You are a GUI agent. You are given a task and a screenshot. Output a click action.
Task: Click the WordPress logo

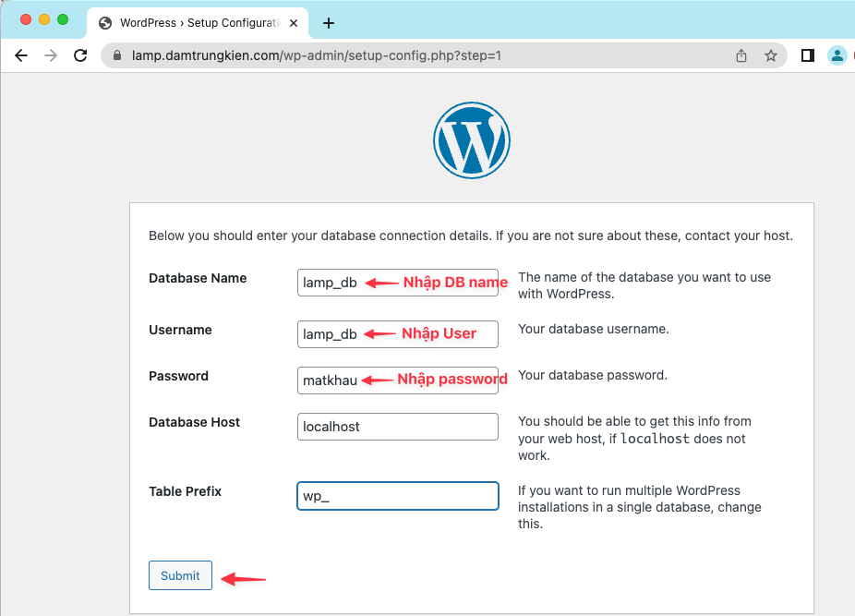472,140
